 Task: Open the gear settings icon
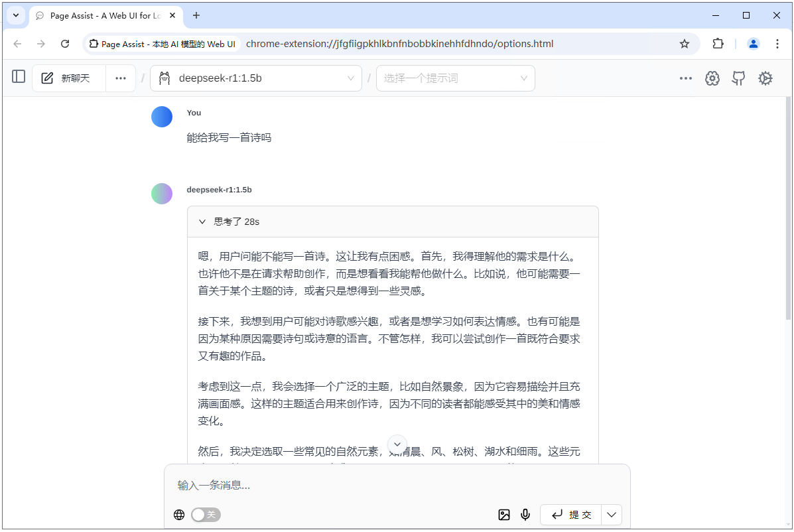pos(765,78)
